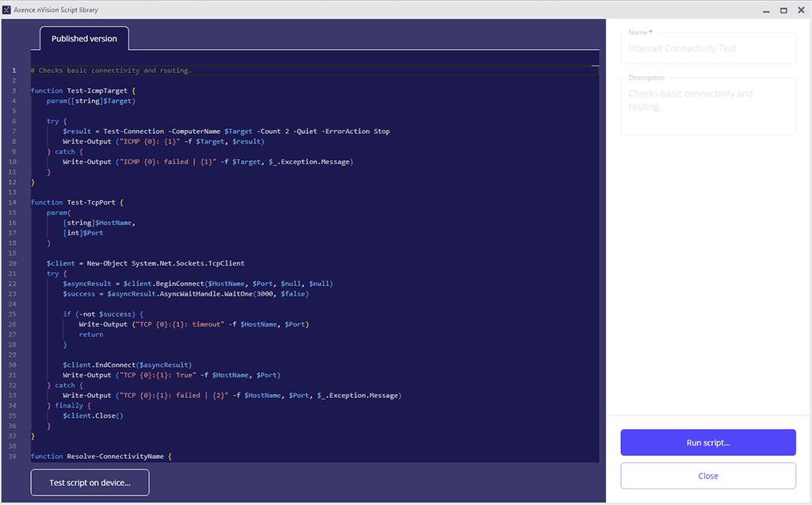The image size is (812, 505).
Task: Minimize the Script library window
Action: 766,10
